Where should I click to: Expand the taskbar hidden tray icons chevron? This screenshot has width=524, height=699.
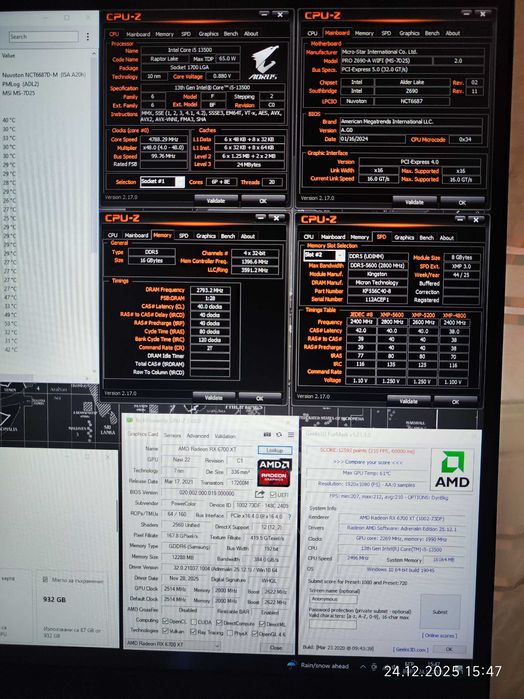[x=363, y=667]
